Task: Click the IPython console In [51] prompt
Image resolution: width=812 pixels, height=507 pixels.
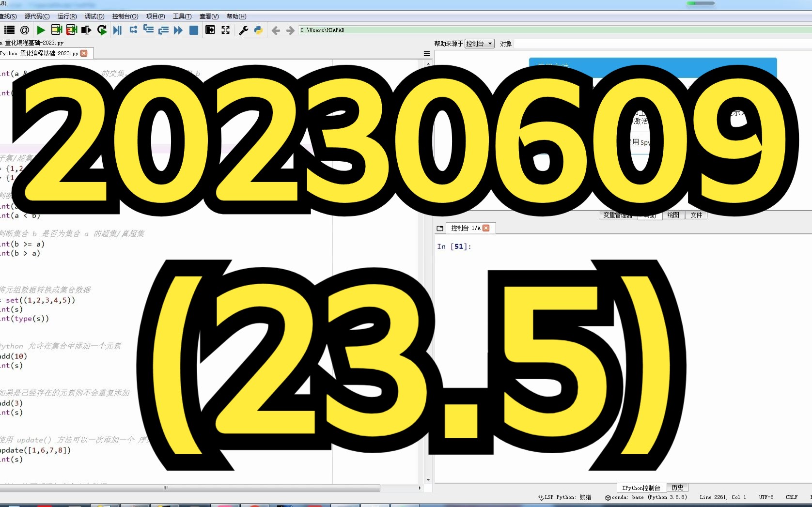Action: pyautogui.click(x=454, y=246)
